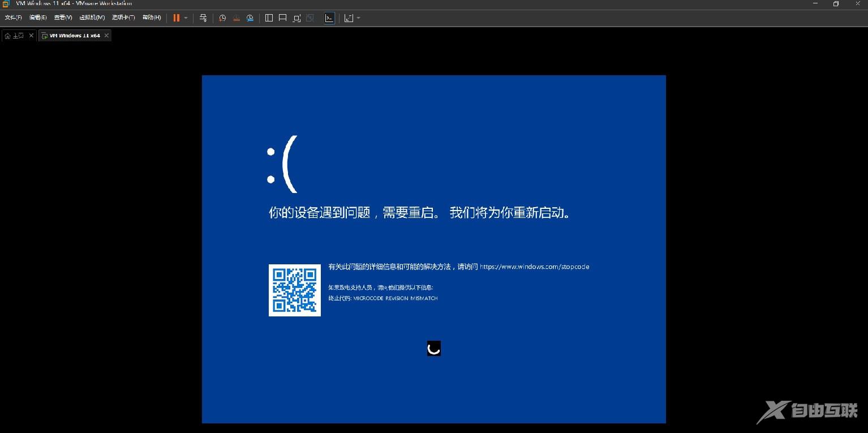Viewport: 868px width, 433px height.
Task: Click the QR code on blue screen
Action: click(295, 290)
